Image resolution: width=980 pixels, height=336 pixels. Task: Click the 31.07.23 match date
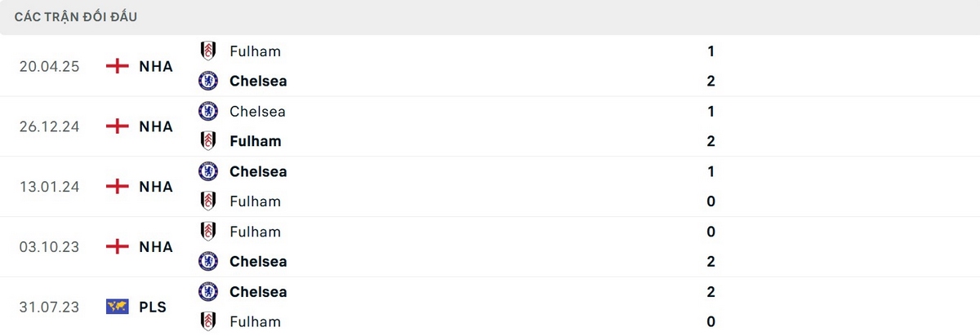click(49, 307)
